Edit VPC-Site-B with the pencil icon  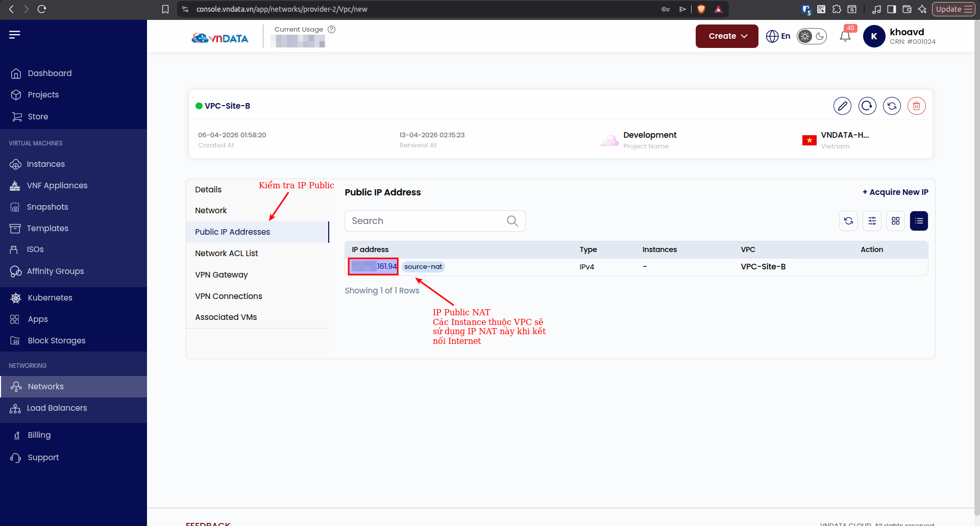[842, 106]
